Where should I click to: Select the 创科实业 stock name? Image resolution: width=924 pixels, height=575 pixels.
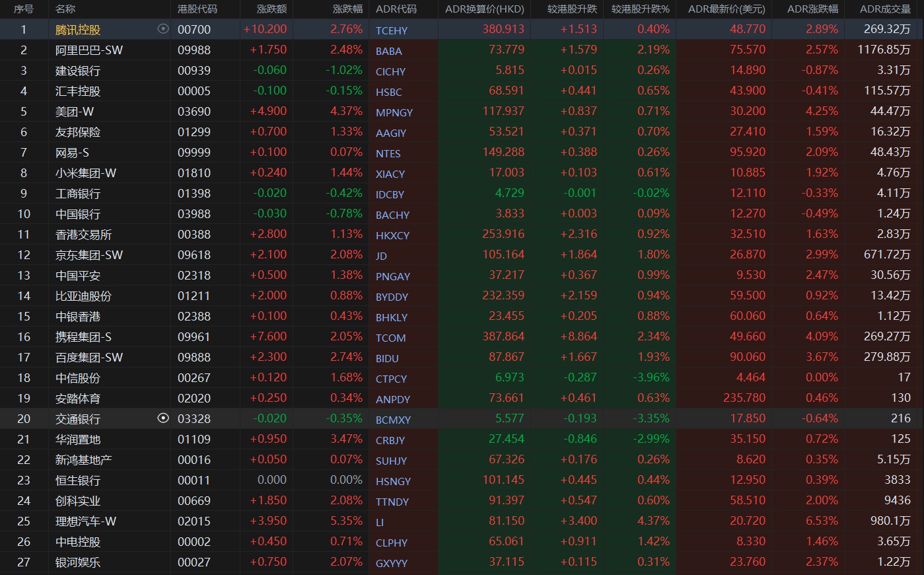point(78,501)
